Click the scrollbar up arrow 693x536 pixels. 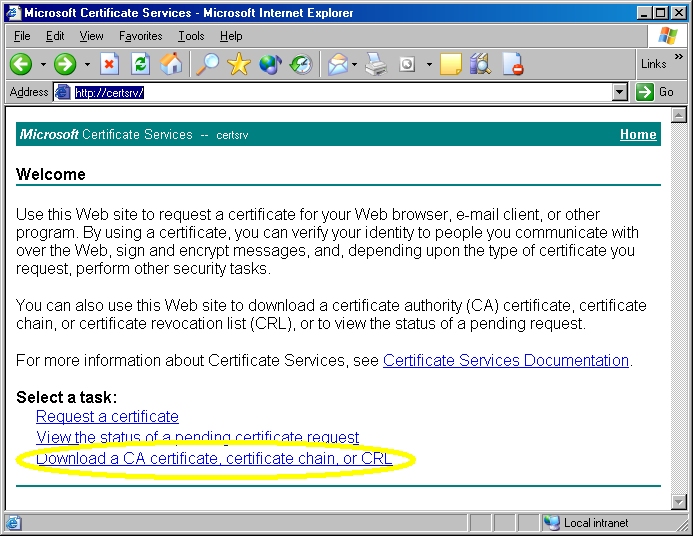coord(678,116)
